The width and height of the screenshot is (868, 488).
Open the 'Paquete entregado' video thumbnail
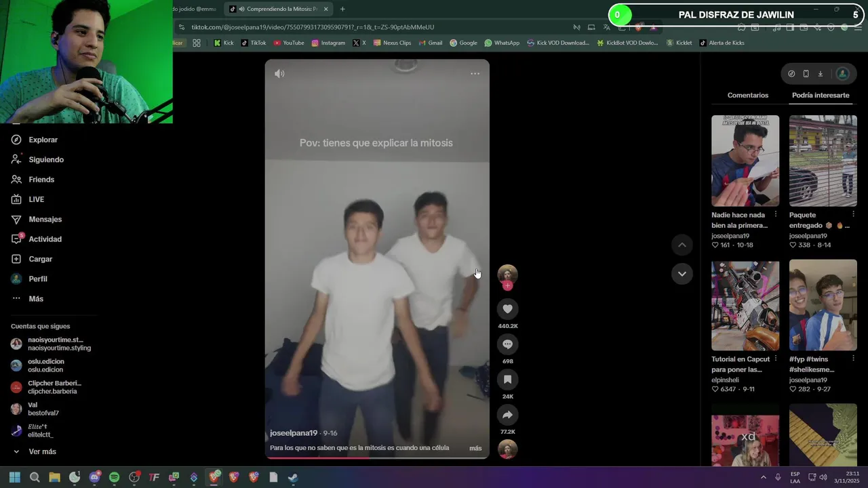823,161
